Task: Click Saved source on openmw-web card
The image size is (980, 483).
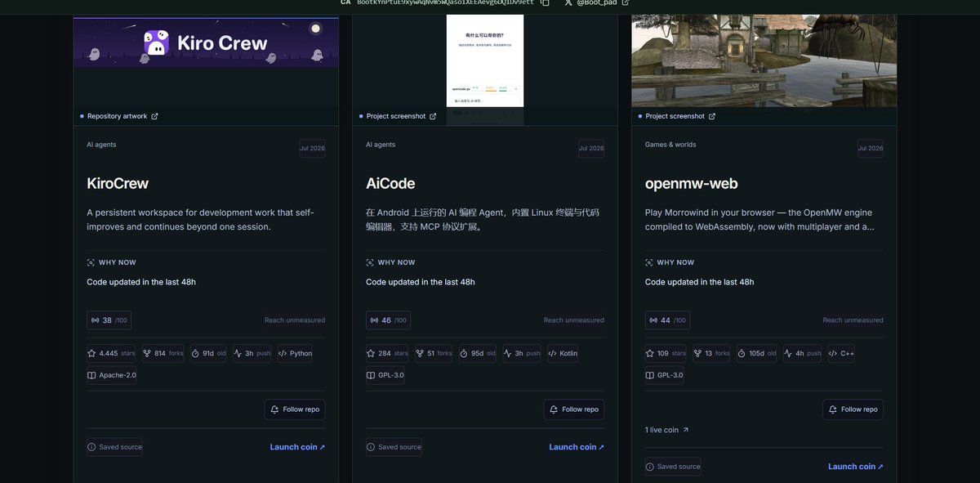Action: click(673, 467)
